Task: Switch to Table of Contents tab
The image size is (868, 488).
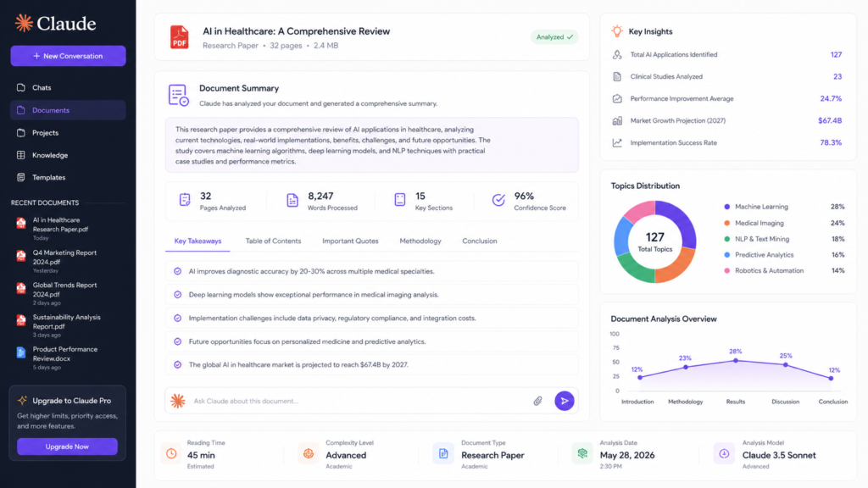Action: [274, 241]
